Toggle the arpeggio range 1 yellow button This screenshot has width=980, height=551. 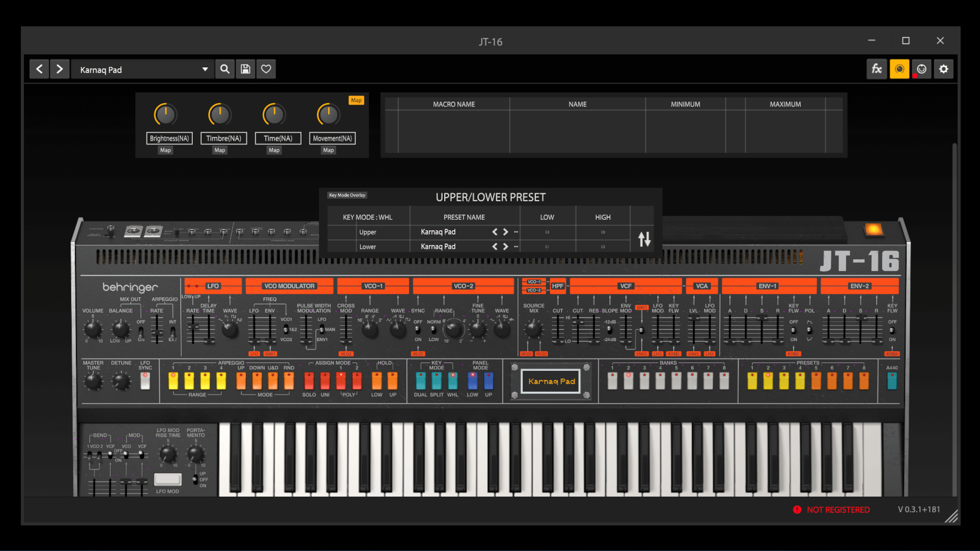[174, 381]
